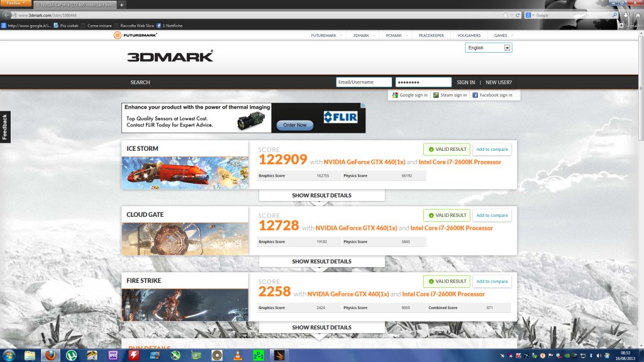The width and height of the screenshot is (644, 362).
Task: Click SIGN IN
Action: click(466, 82)
